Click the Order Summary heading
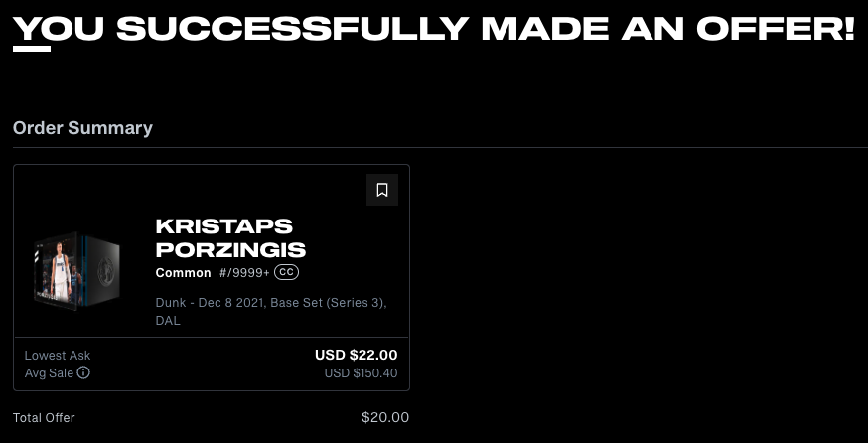868x443 pixels. tap(82, 128)
